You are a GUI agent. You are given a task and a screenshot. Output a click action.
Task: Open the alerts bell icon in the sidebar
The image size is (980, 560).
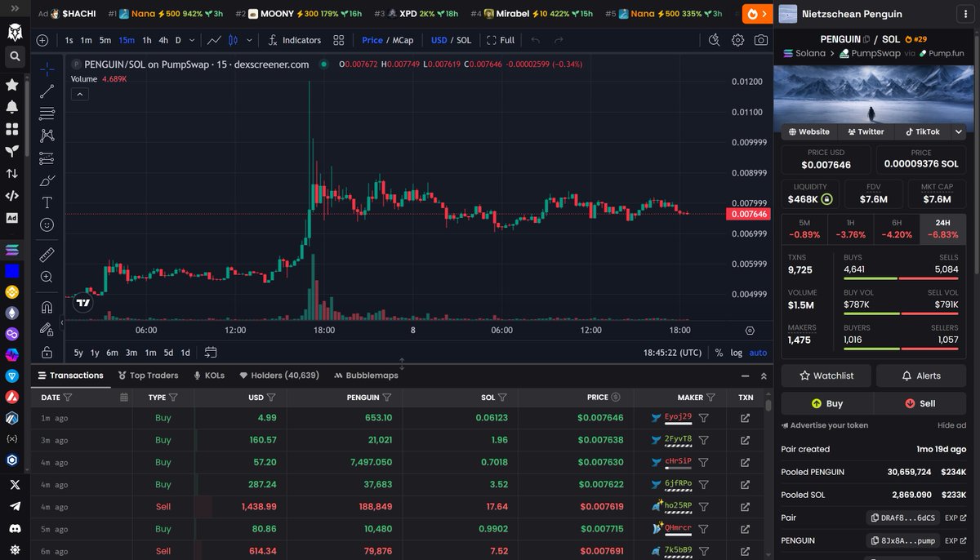tap(12, 107)
